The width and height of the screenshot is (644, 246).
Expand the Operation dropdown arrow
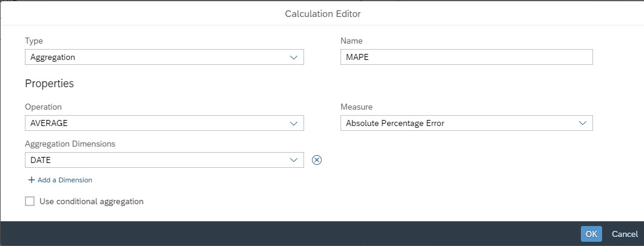(x=294, y=124)
